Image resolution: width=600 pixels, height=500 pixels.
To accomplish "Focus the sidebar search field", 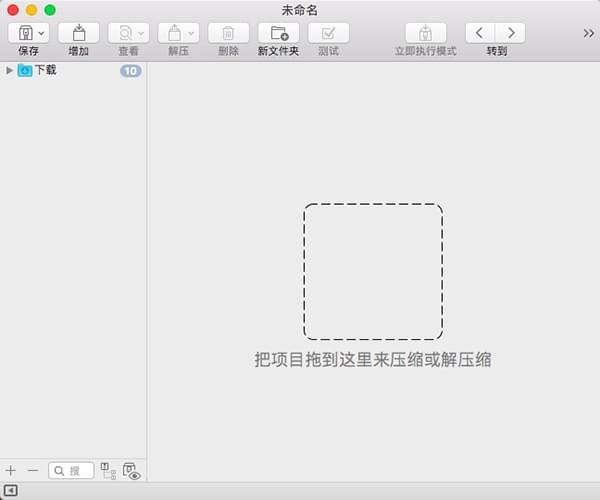I will 72,470.
